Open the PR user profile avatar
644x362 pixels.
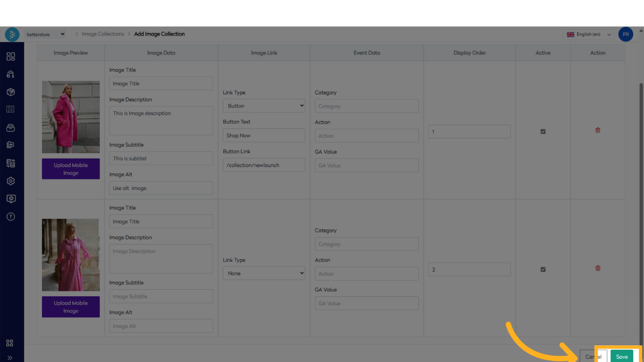[625, 35]
